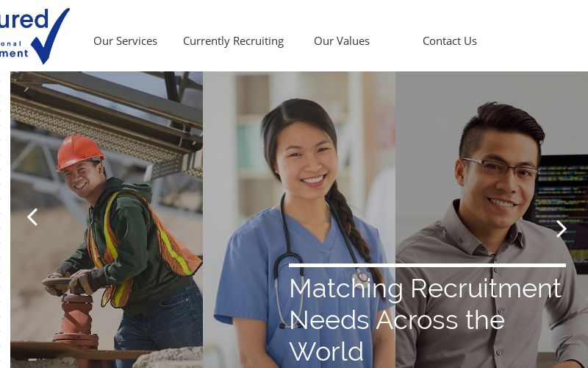588x368 pixels.
Task: Advance carousel with right chevron arrow
Action: [561, 229]
